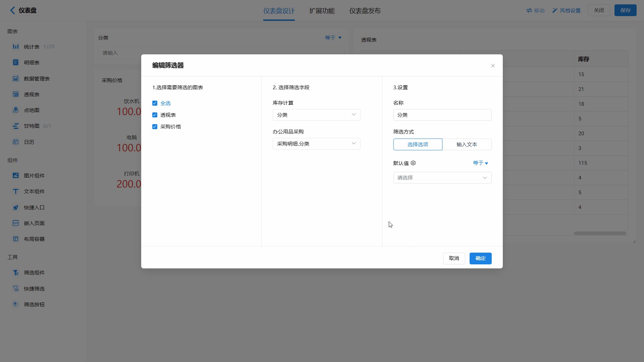Screen dimensions: 644x362
Task: Click the 确定 button
Action: point(480,258)
